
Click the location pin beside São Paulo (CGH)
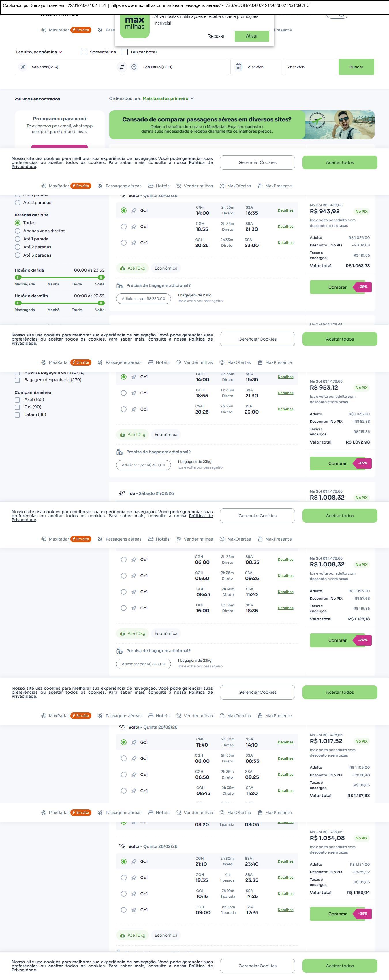coord(134,67)
